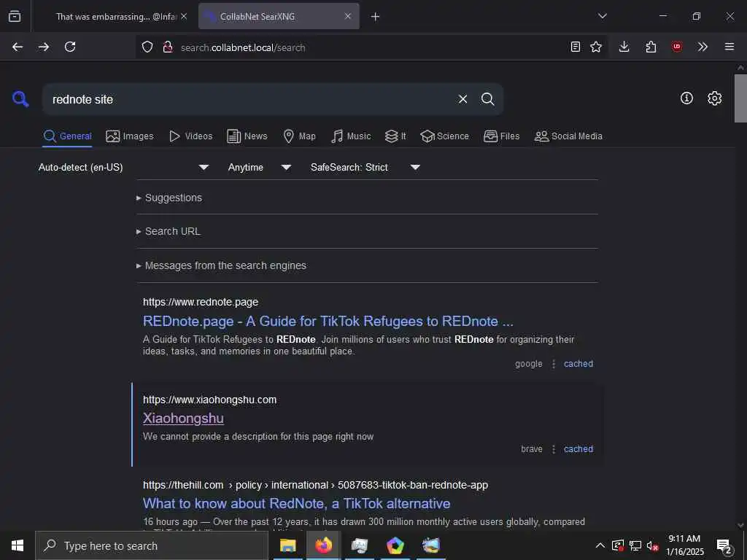This screenshot has height=560, width=747.
Task: Go forward with the browser forward arrow
Action: [x=44, y=47]
